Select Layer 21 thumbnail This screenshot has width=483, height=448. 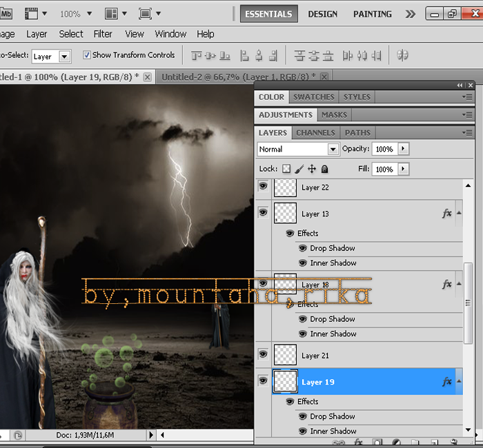[x=285, y=355]
